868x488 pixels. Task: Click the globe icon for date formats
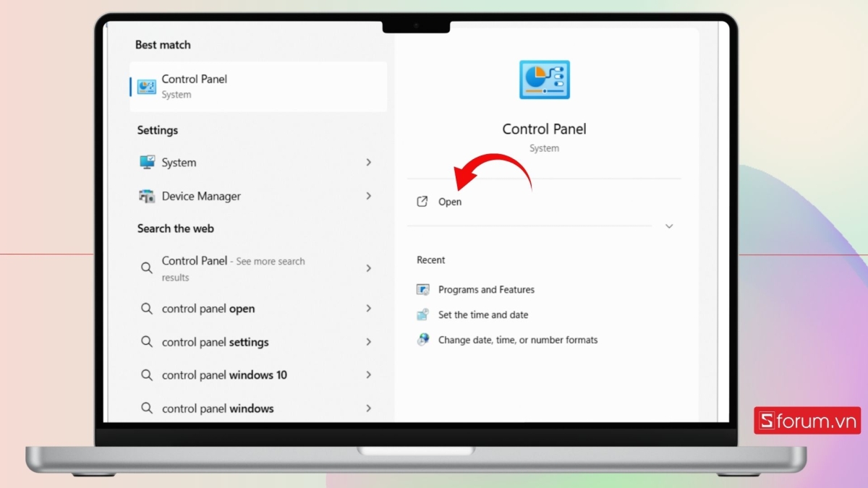(x=423, y=340)
